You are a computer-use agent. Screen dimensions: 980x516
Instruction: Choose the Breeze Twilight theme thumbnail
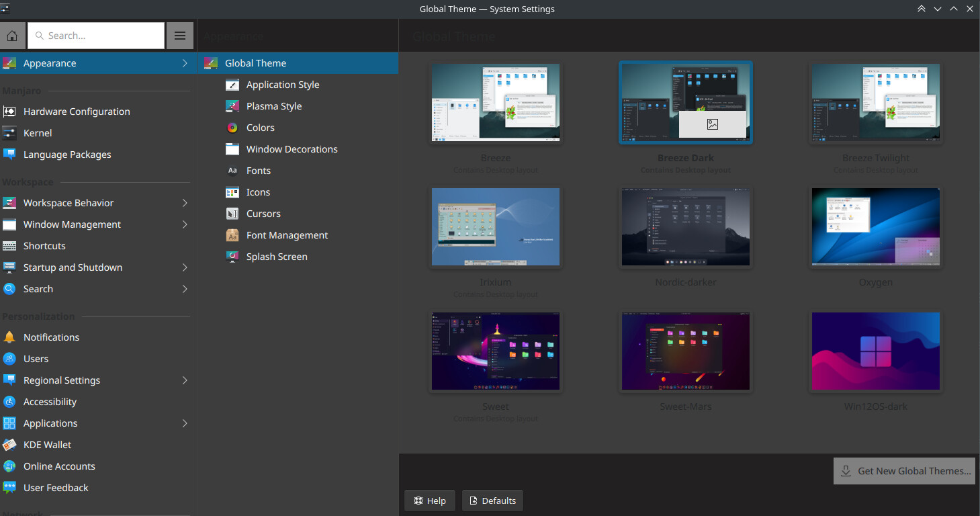coord(876,103)
